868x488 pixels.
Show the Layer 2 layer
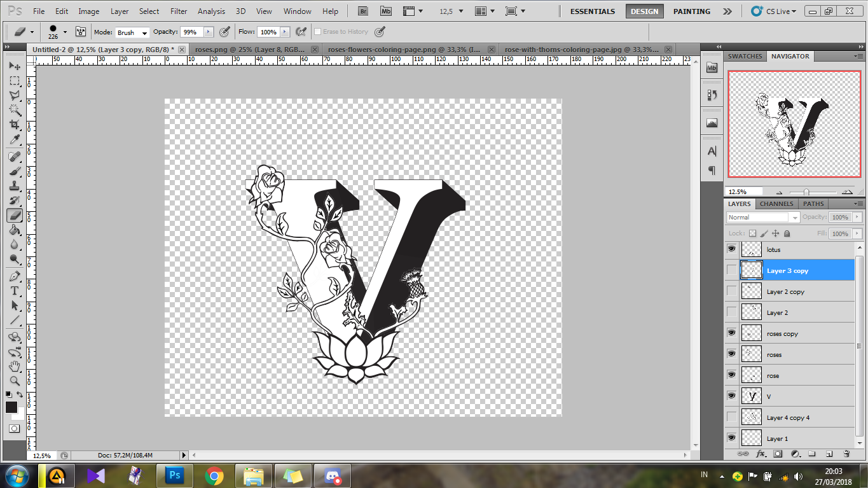click(x=731, y=312)
